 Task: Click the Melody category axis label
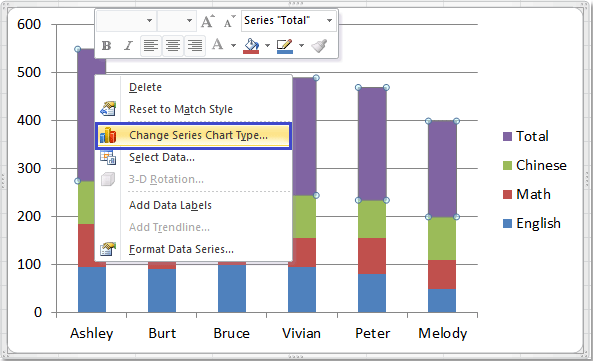click(x=442, y=333)
